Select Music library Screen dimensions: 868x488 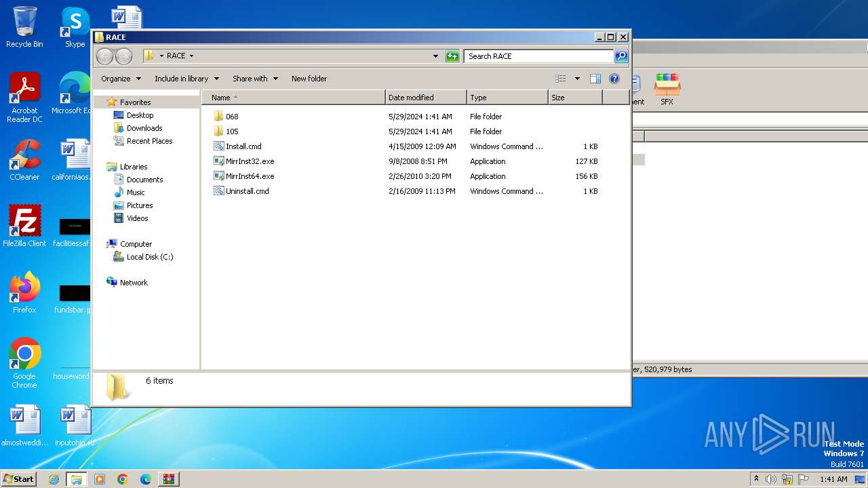pyautogui.click(x=136, y=192)
